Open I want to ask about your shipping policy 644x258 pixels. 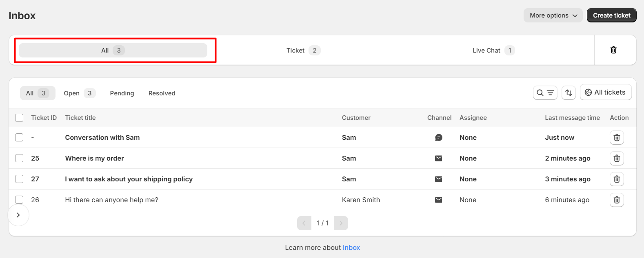129,179
